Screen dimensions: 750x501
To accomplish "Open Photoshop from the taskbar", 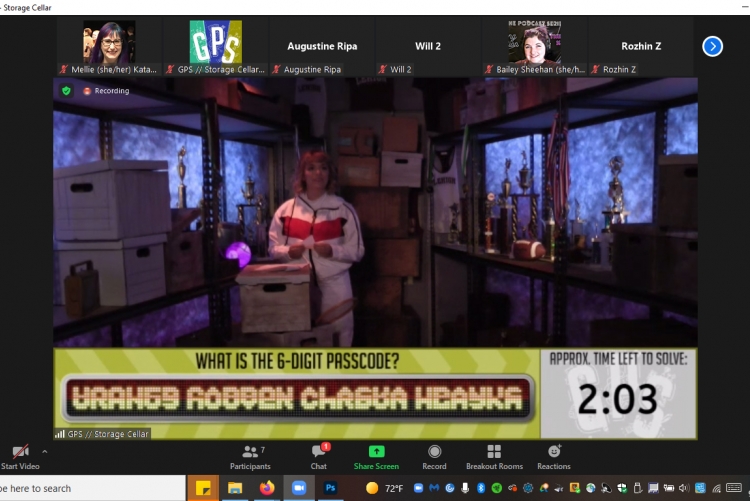I will (x=329, y=488).
